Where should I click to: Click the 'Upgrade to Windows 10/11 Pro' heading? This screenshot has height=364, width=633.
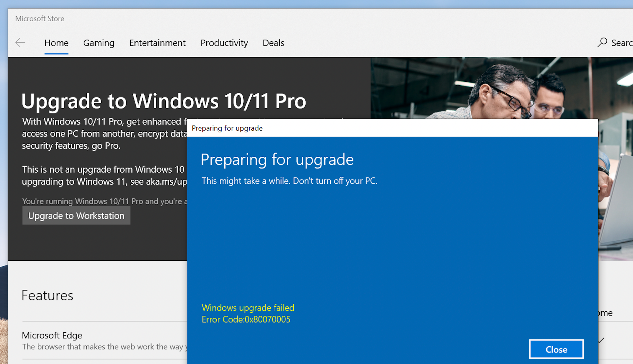[x=164, y=101]
